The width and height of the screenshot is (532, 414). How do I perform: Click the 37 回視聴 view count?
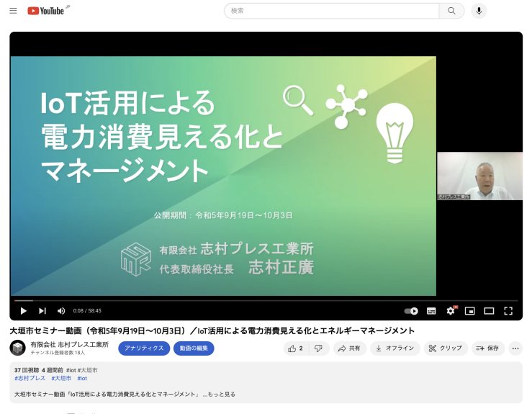27,370
